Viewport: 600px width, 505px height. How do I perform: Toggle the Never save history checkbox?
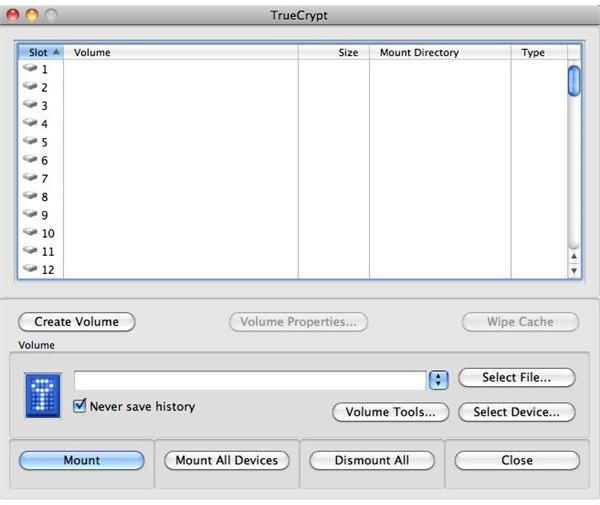pyautogui.click(x=80, y=406)
